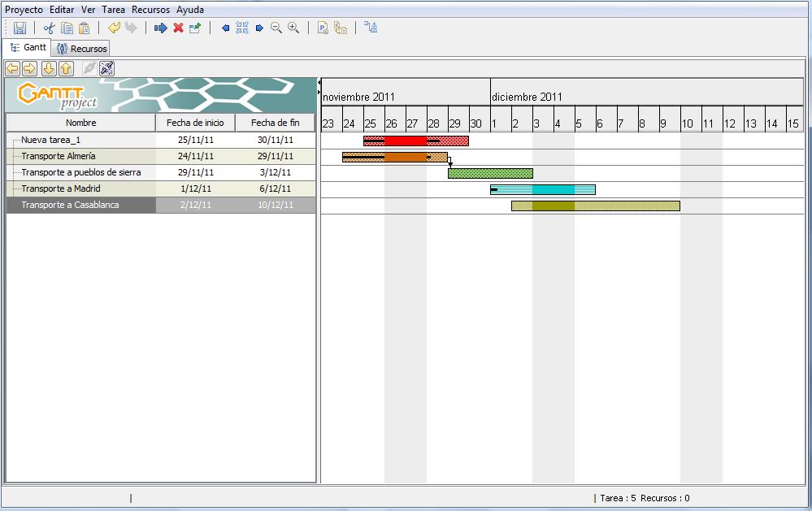
Task: Open task properties with green pin icon
Action: tap(195, 28)
